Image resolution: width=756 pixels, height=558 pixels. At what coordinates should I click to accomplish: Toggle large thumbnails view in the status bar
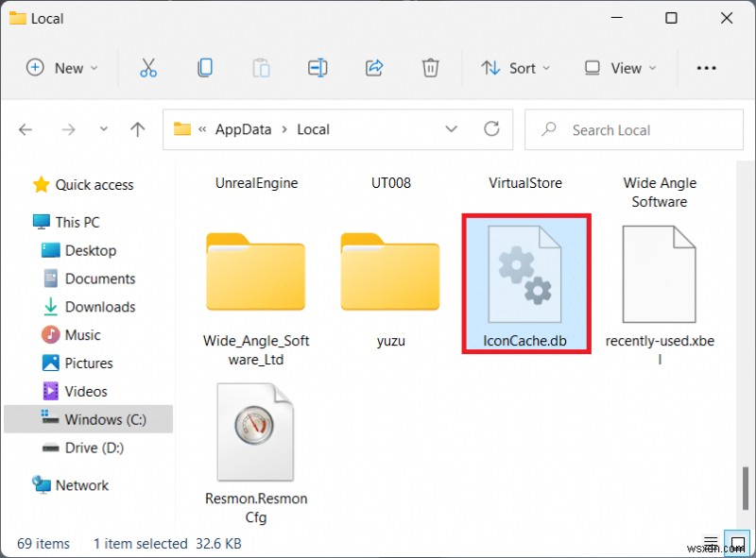tap(735, 544)
